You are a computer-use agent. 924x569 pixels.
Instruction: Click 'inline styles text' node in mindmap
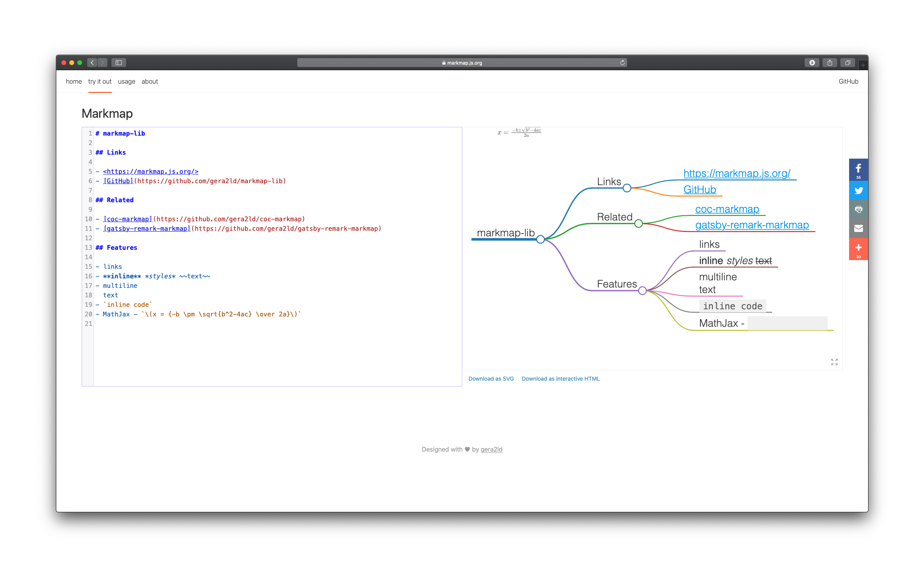point(735,261)
